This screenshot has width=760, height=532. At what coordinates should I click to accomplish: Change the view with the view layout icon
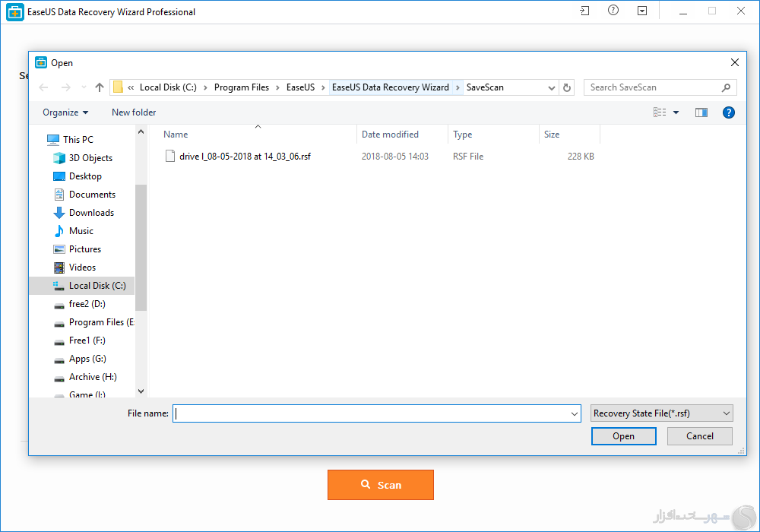click(x=660, y=112)
